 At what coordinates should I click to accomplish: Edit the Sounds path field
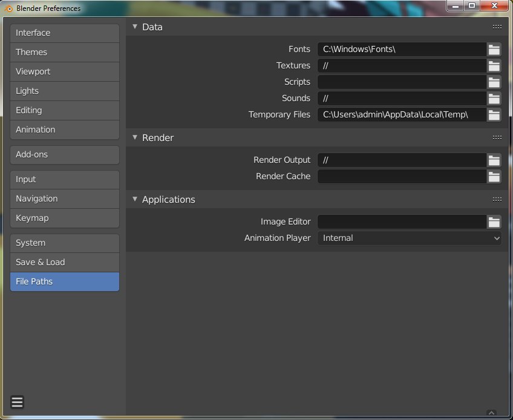point(402,98)
